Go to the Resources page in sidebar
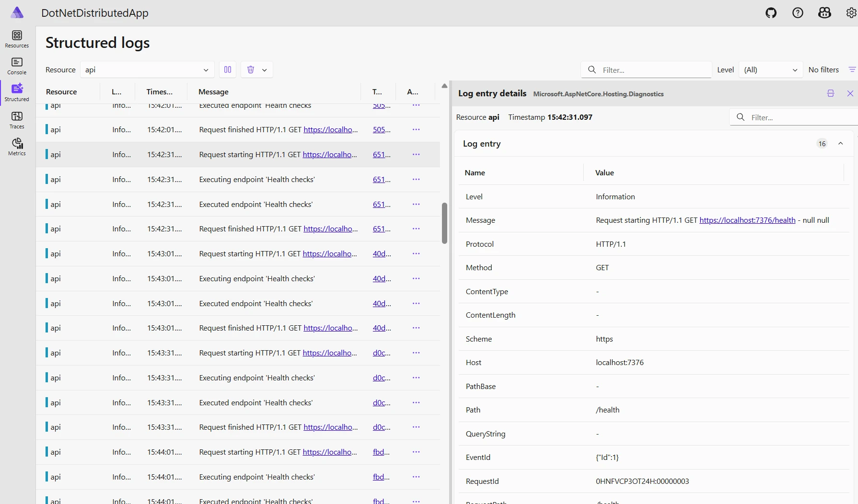 [17, 39]
